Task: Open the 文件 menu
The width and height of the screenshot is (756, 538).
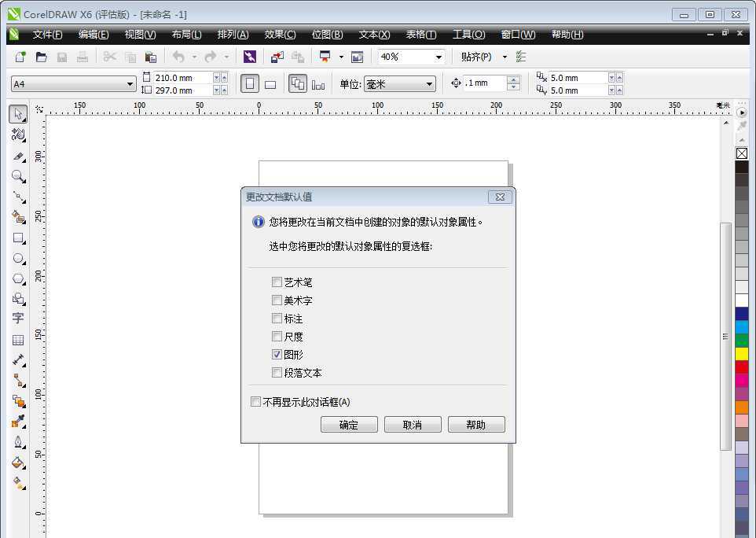Action: point(46,34)
